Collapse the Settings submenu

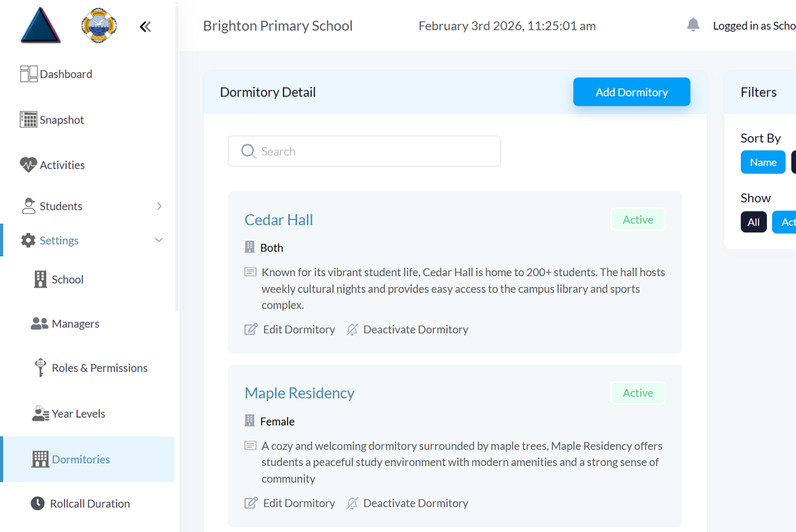[x=159, y=240]
